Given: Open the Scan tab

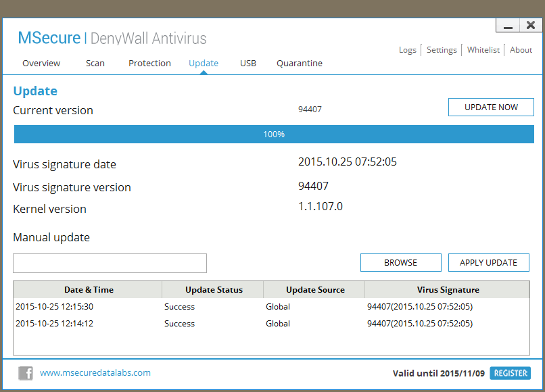Looking at the screenshot, I should tap(95, 64).
